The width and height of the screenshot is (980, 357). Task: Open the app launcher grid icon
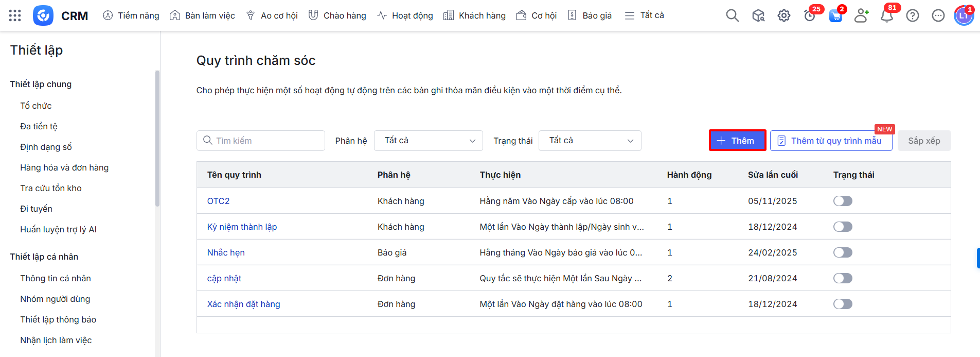pos(15,15)
